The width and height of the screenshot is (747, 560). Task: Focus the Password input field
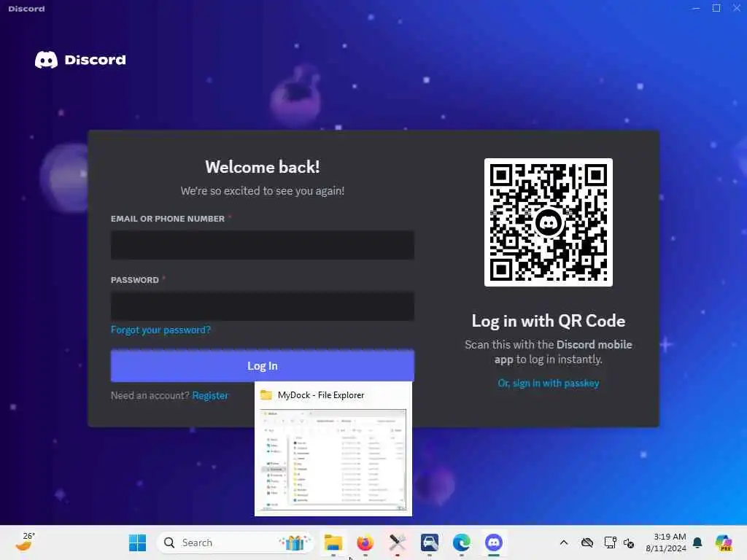coord(262,306)
